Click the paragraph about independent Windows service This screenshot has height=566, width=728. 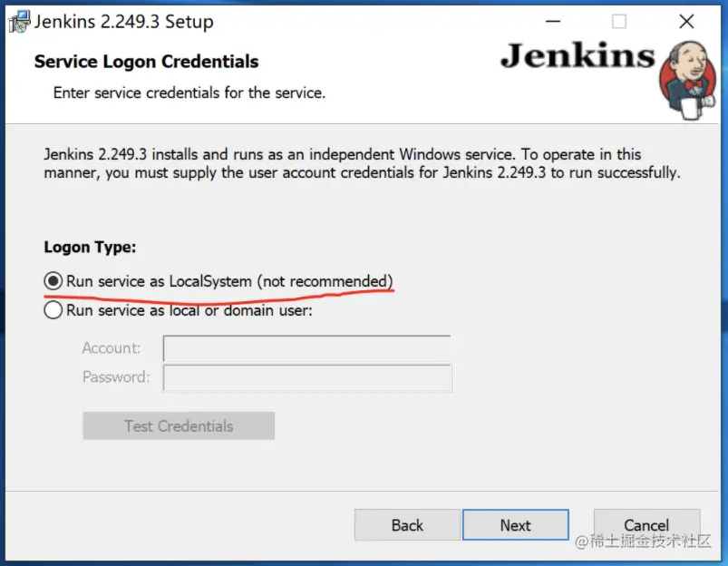362,163
